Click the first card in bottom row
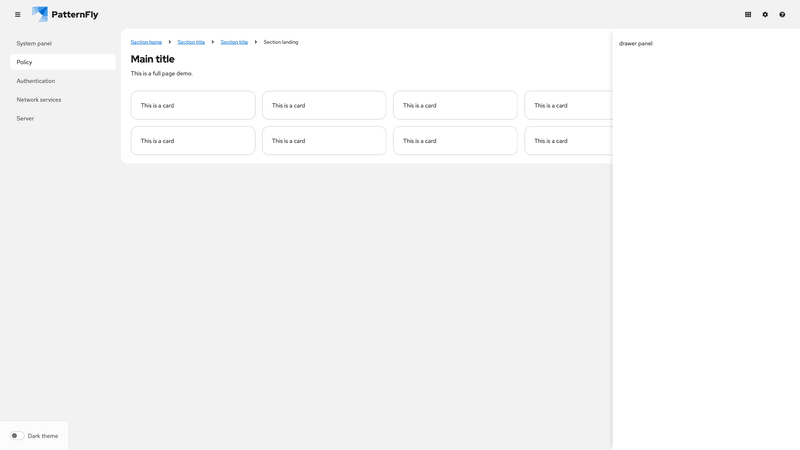 [x=193, y=141]
